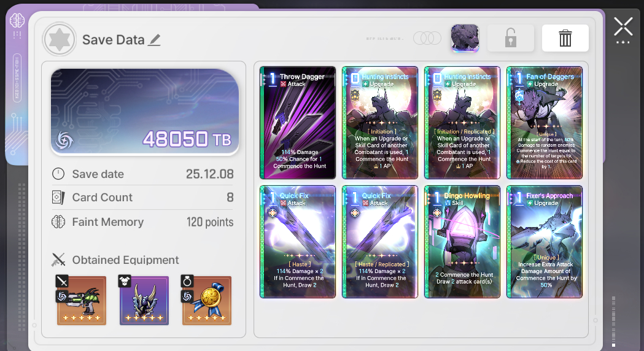This screenshot has height=351, width=644.
Task: Click the Faint Memory brain icon
Action: pyautogui.click(x=58, y=222)
